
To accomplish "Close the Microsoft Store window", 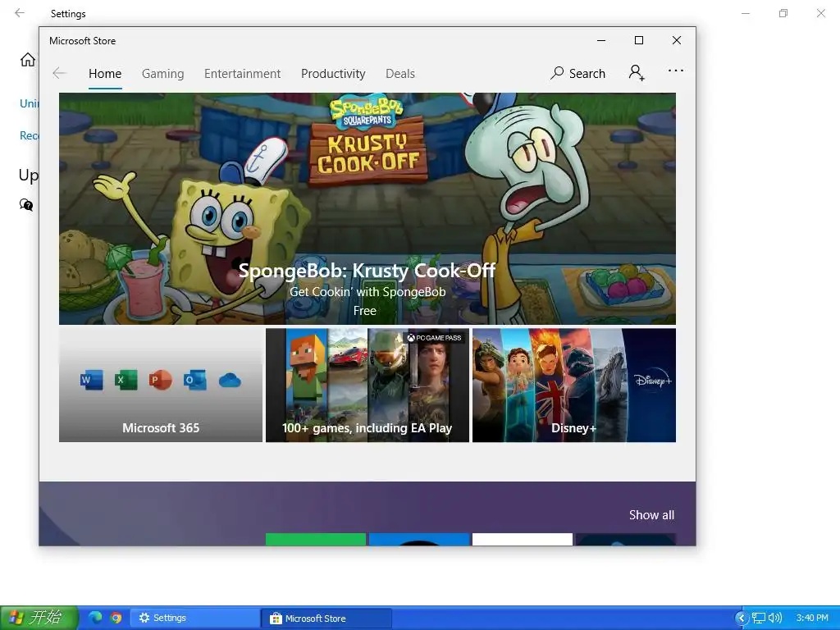I will [677, 40].
